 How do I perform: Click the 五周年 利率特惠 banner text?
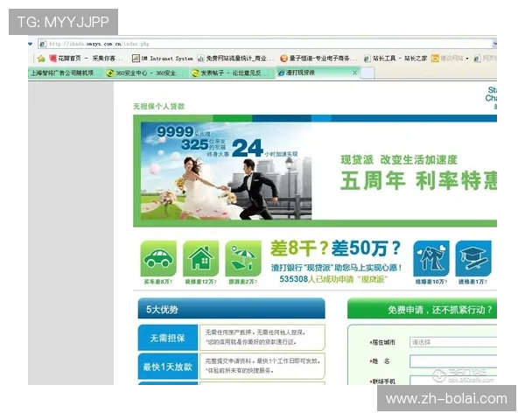[x=418, y=180]
